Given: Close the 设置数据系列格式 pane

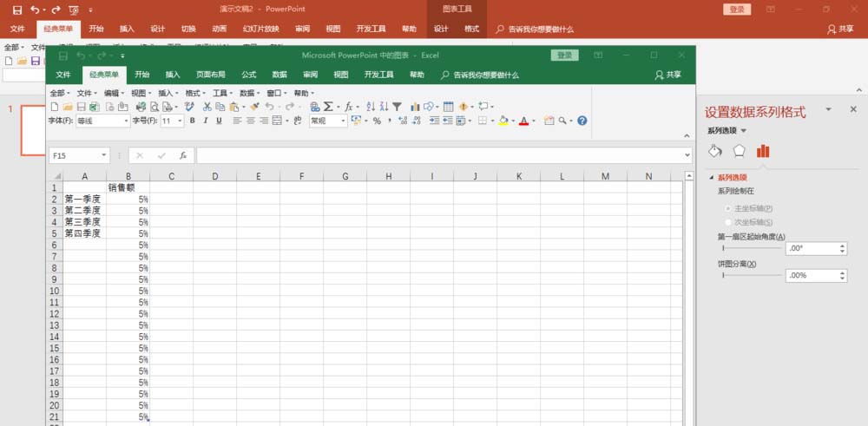Looking at the screenshot, I should pos(853,109).
